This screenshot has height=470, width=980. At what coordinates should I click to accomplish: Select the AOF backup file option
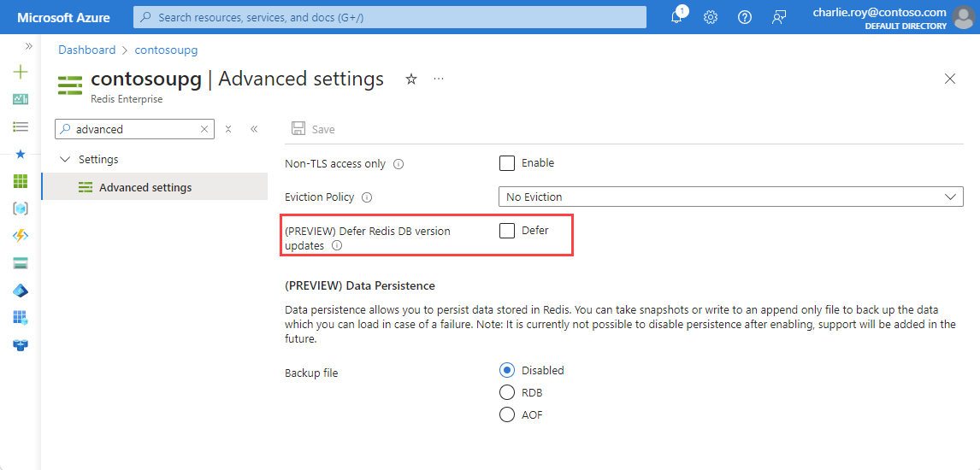coord(507,415)
